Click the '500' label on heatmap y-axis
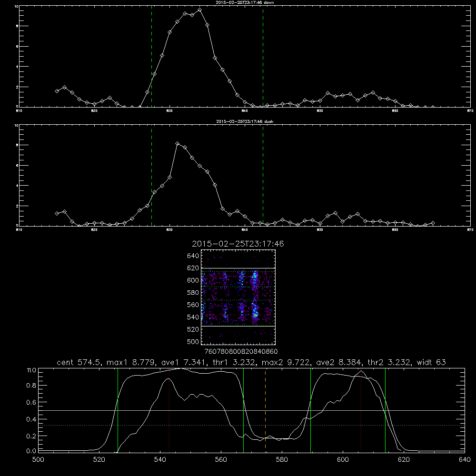 (x=193, y=341)
